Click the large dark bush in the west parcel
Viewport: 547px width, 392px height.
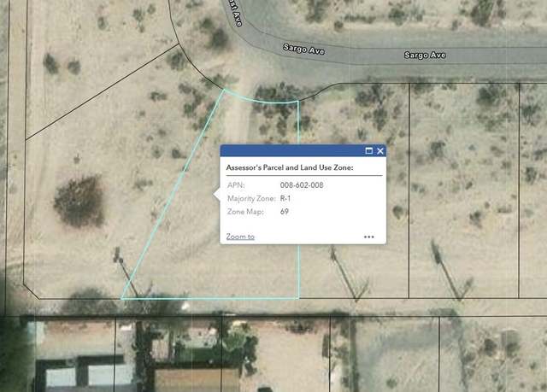coord(79,201)
